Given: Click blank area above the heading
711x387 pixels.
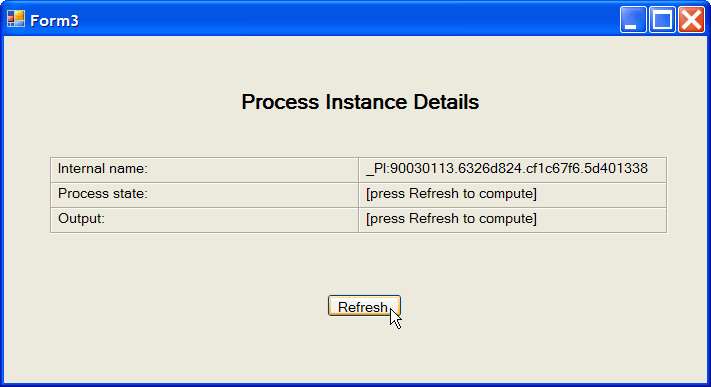Looking at the screenshot, I should click(360, 63).
